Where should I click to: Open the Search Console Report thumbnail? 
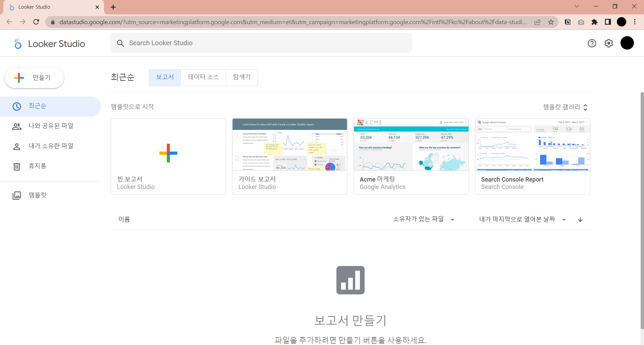point(533,145)
